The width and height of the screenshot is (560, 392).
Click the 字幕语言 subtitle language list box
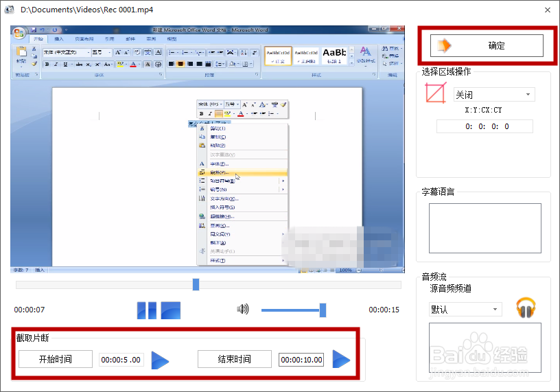[485, 228]
